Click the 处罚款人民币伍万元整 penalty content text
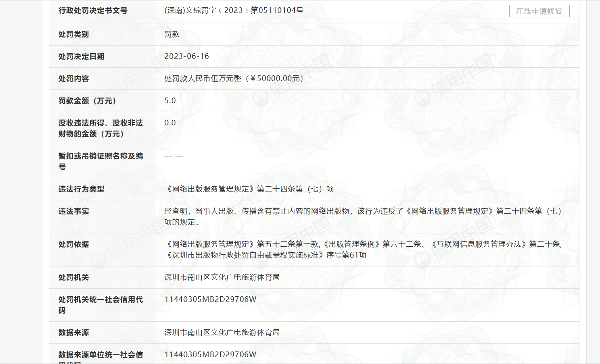 (234, 79)
